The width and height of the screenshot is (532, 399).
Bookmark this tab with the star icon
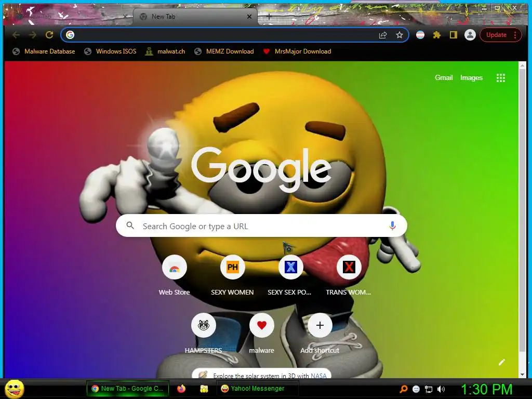pyautogui.click(x=400, y=35)
